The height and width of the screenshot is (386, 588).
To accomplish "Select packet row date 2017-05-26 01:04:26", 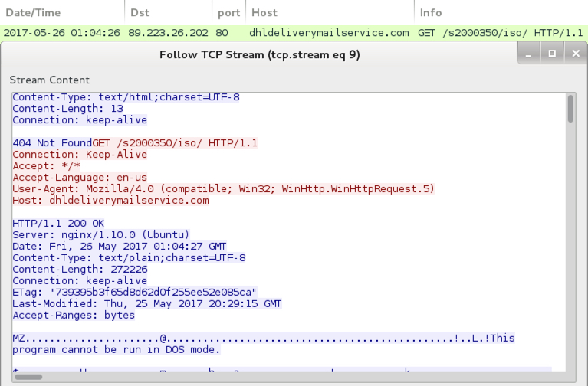I will pyautogui.click(x=62, y=33).
